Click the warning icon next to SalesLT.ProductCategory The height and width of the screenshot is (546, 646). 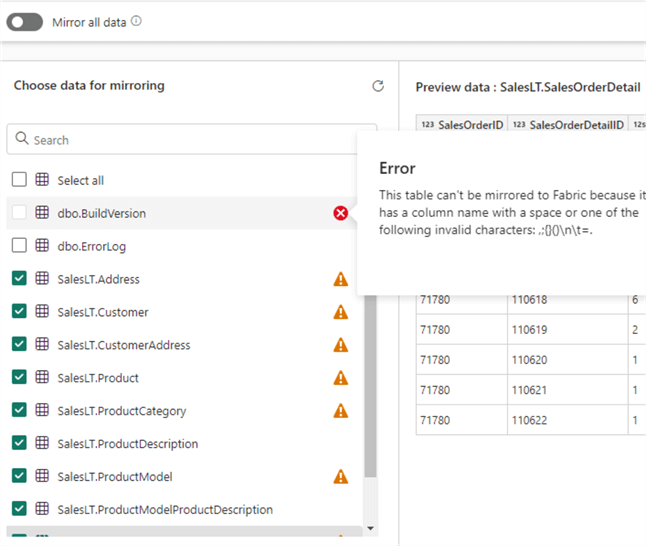[341, 411]
